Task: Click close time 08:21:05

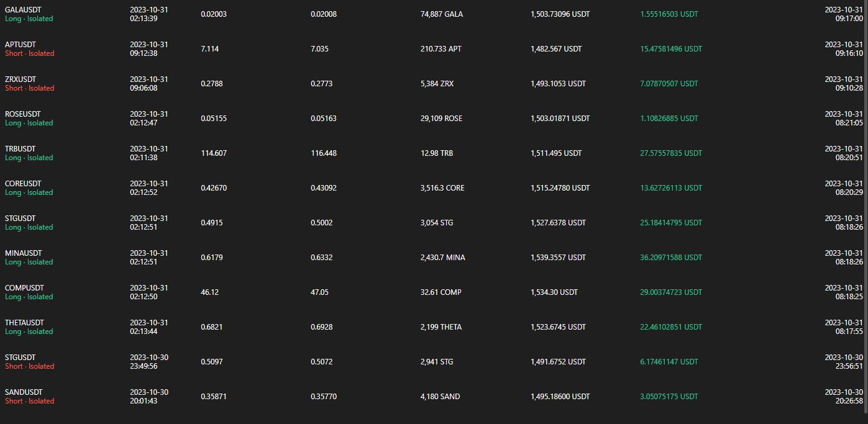Action: tap(850, 122)
